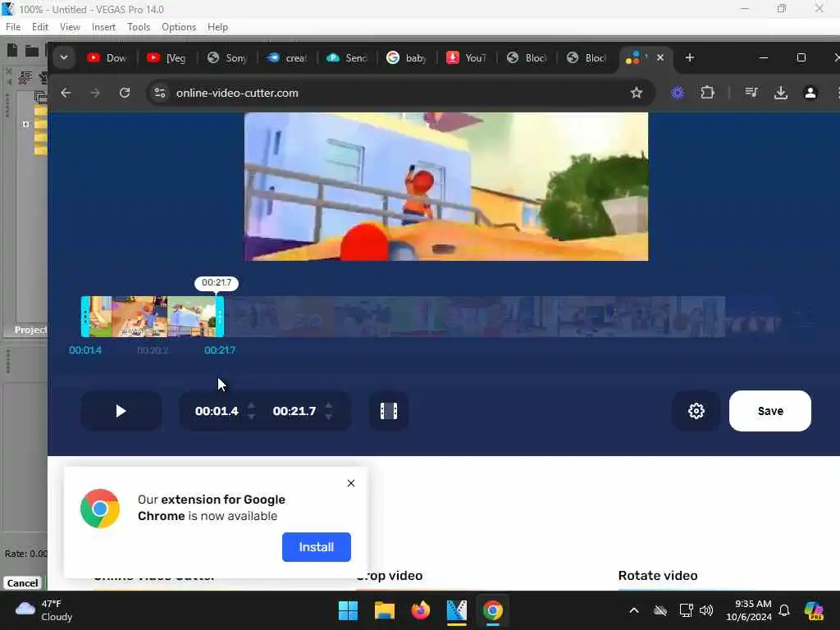
Task: Open the frame/filmstrip tool icon
Action: pyautogui.click(x=389, y=411)
